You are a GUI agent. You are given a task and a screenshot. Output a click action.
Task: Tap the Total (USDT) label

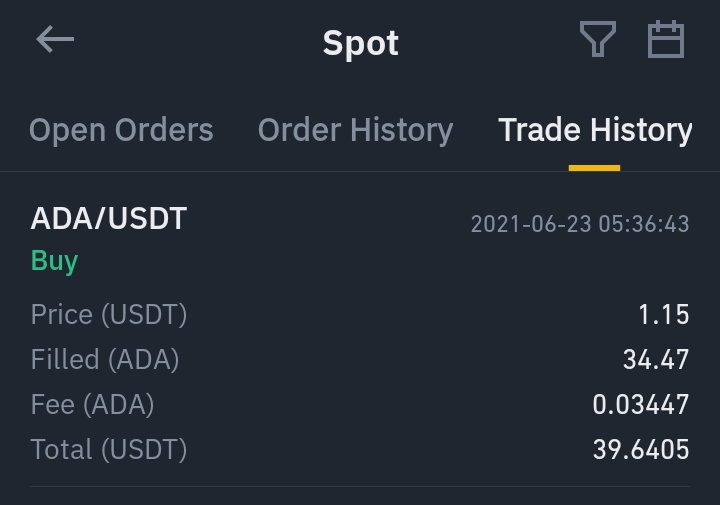pos(109,449)
